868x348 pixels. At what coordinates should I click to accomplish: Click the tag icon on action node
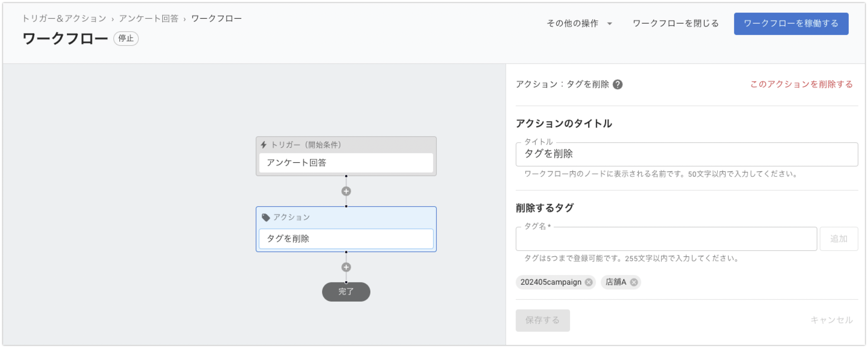tap(266, 217)
